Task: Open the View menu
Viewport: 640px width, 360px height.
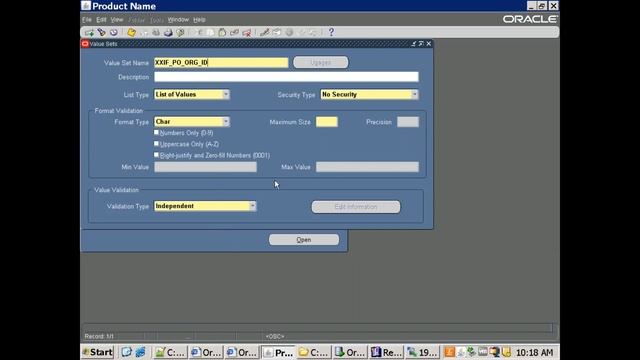Action: click(117, 20)
